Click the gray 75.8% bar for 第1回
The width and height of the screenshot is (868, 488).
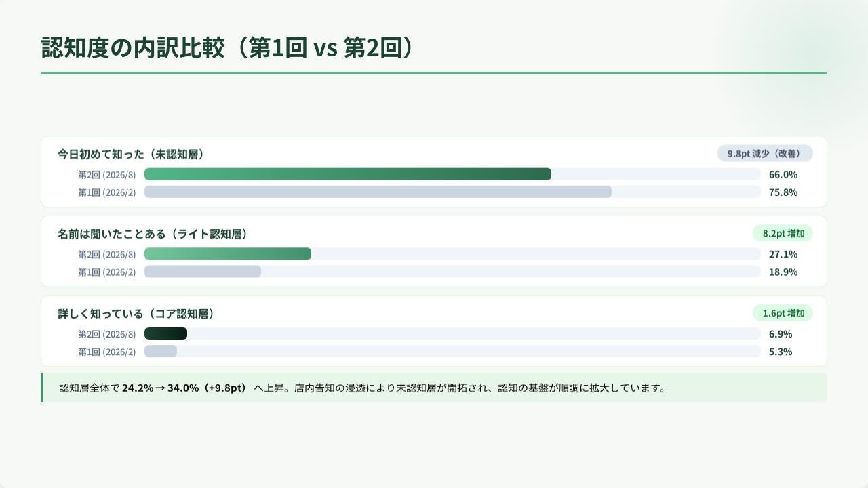pyautogui.click(x=378, y=192)
